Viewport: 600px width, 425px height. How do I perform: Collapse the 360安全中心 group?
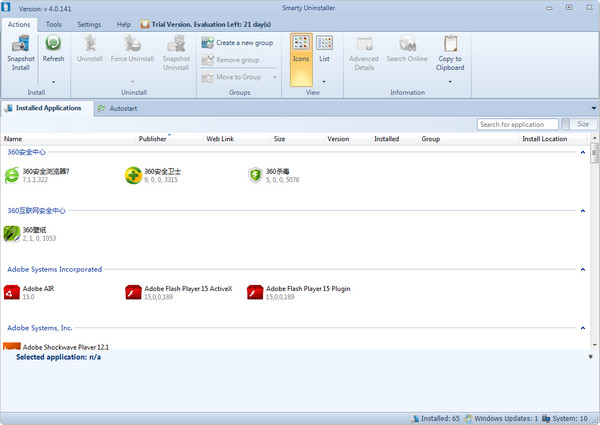[x=583, y=152]
